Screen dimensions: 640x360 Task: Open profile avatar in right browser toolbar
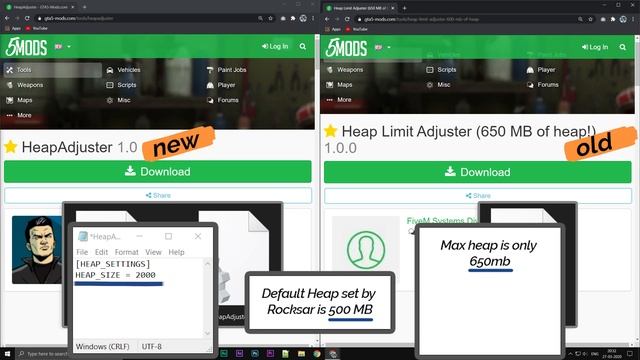(x=623, y=19)
